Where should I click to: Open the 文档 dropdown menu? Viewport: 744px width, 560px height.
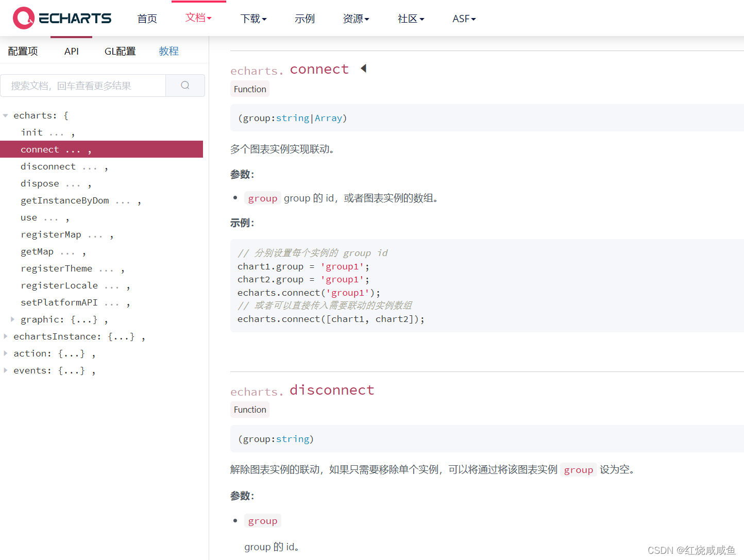(x=198, y=18)
